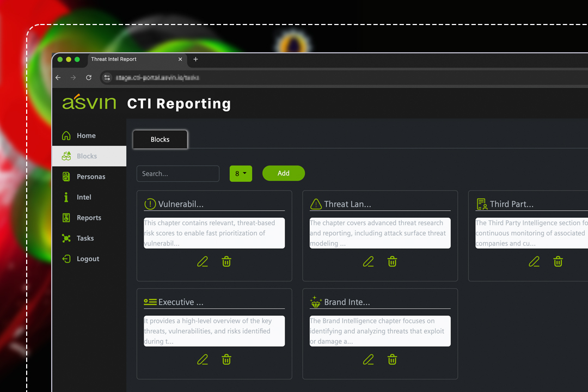
Task: Delete the Brand Inte... block
Action: [392, 359]
